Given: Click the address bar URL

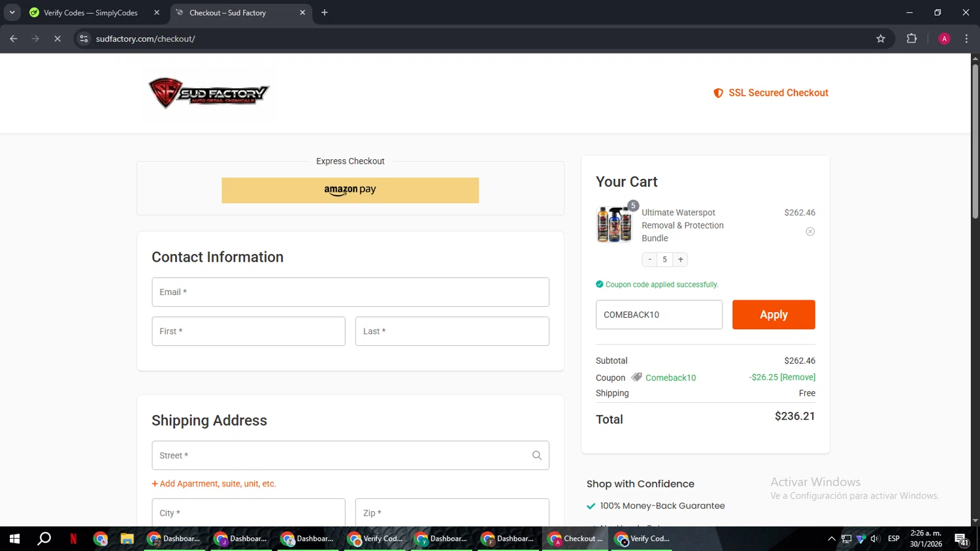Looking at the screenshot, I should 146,39.
